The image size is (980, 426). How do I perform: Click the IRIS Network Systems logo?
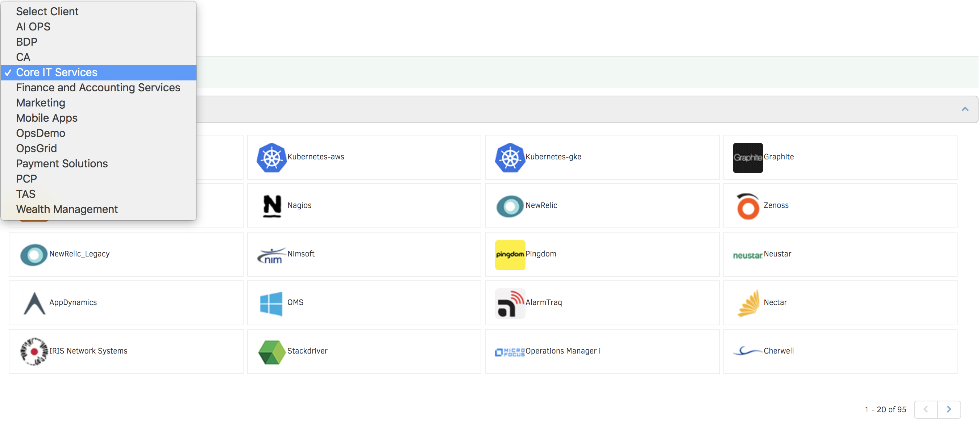pos(34,351)
